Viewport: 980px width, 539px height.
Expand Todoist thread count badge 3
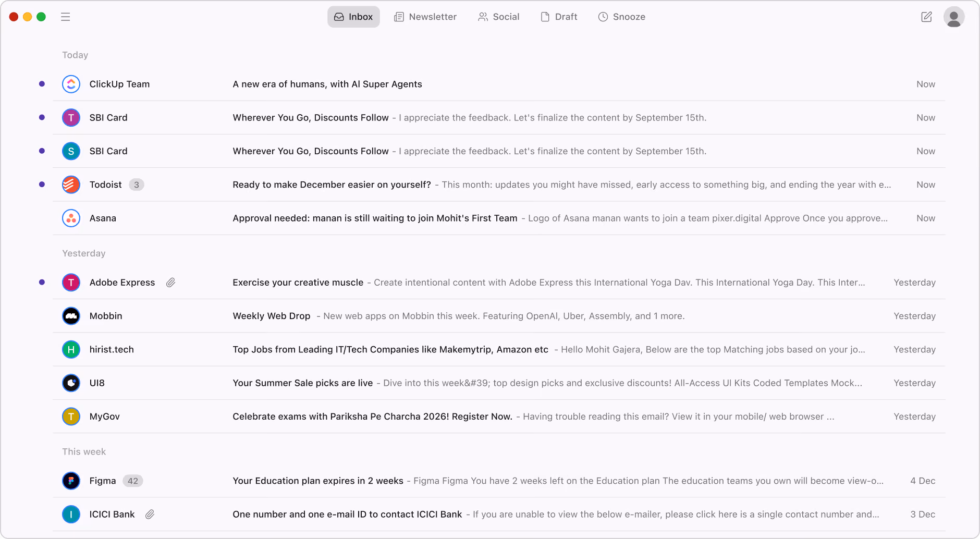coord(137,185)
